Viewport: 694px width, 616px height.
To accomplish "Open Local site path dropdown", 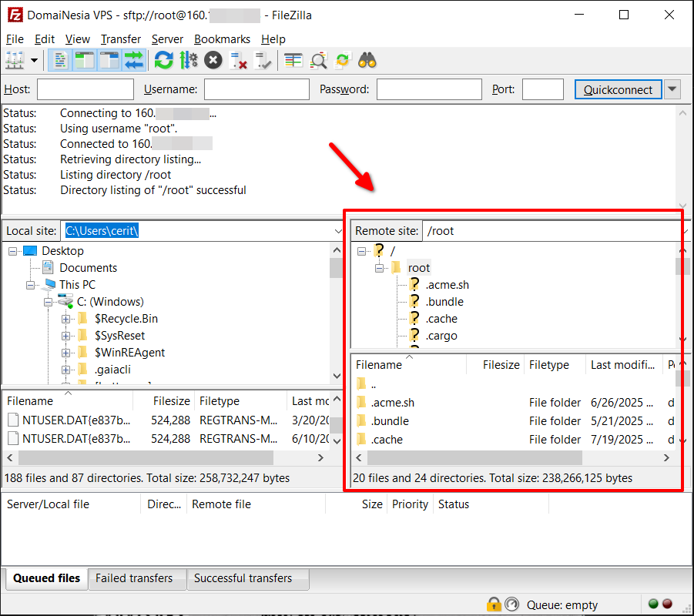I will pyautogui.click(x=337, y=231).
